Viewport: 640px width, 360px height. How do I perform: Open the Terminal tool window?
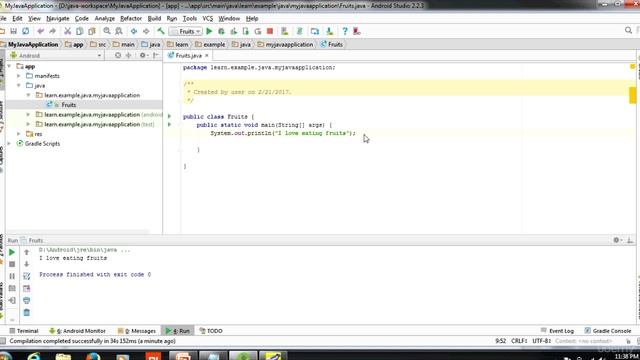click(x=24, y=331)
